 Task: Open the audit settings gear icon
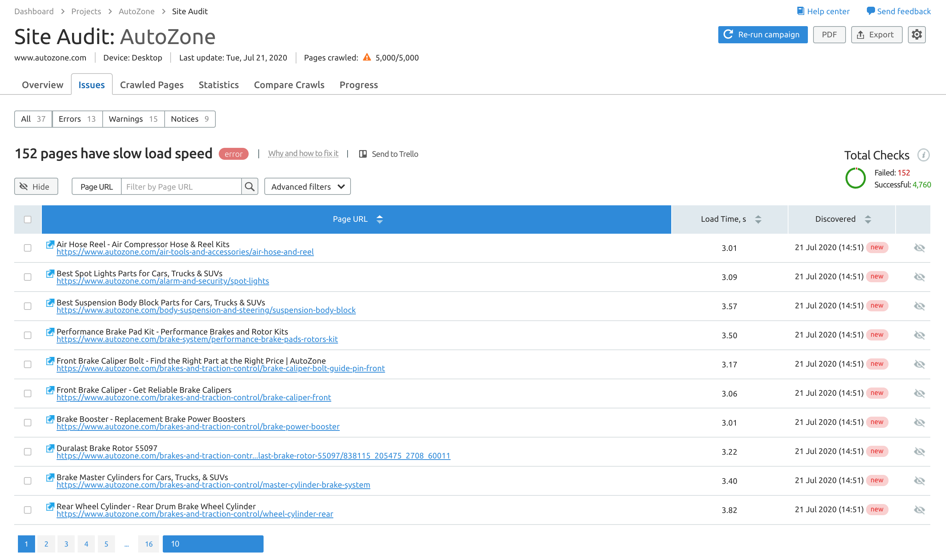[x=917, y=35]
